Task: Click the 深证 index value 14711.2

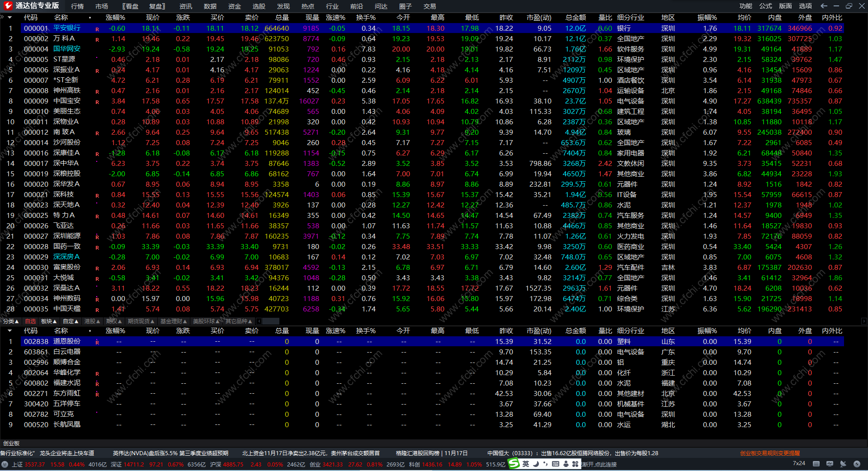Action: click(x=134, y=464)
